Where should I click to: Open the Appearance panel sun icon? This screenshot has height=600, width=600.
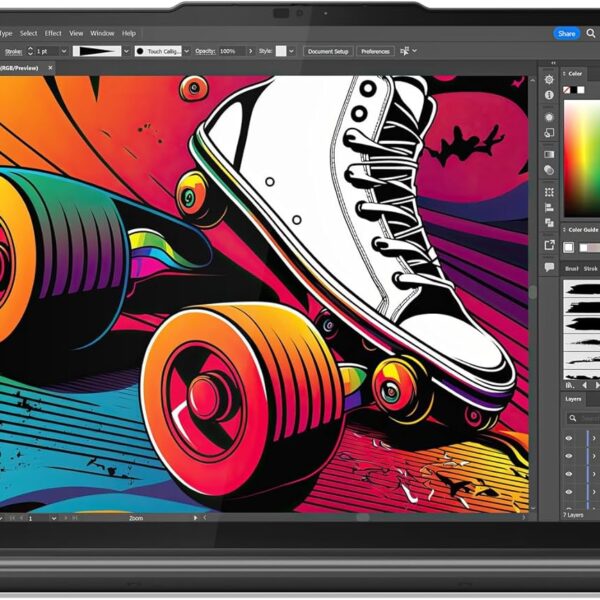pyautogui.click(x=549, y=117)
